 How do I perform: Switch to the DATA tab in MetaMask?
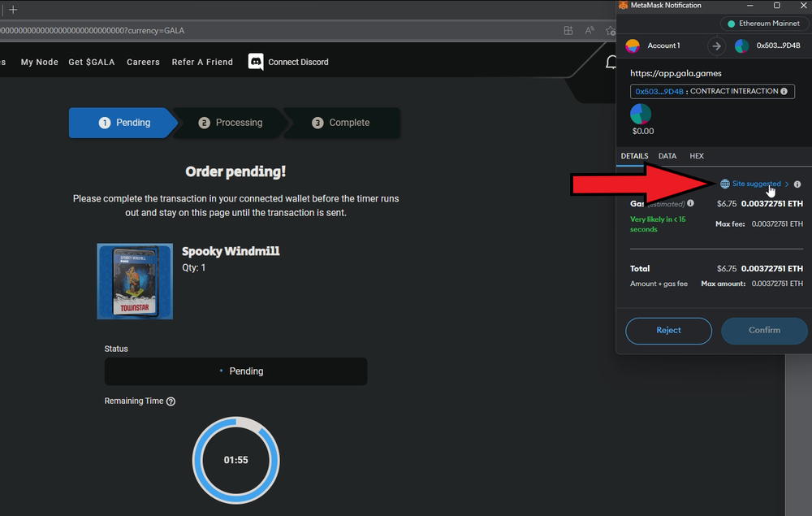(x=667, y=156)
